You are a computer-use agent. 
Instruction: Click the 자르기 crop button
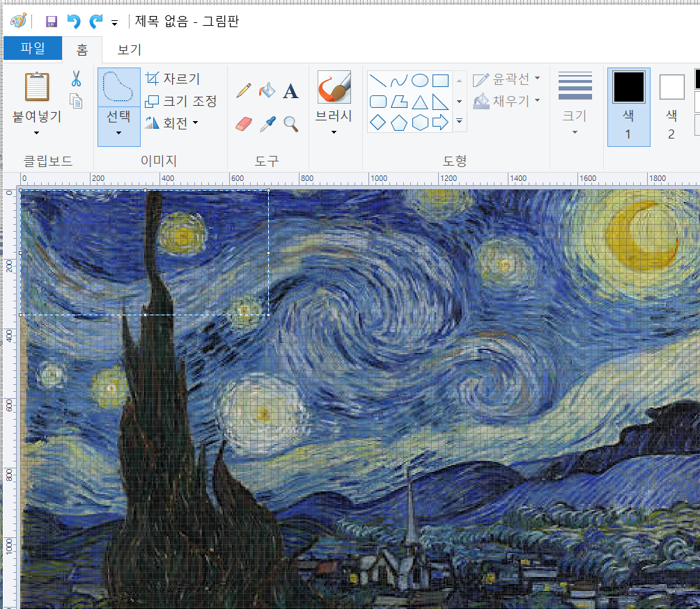(173, 79)
